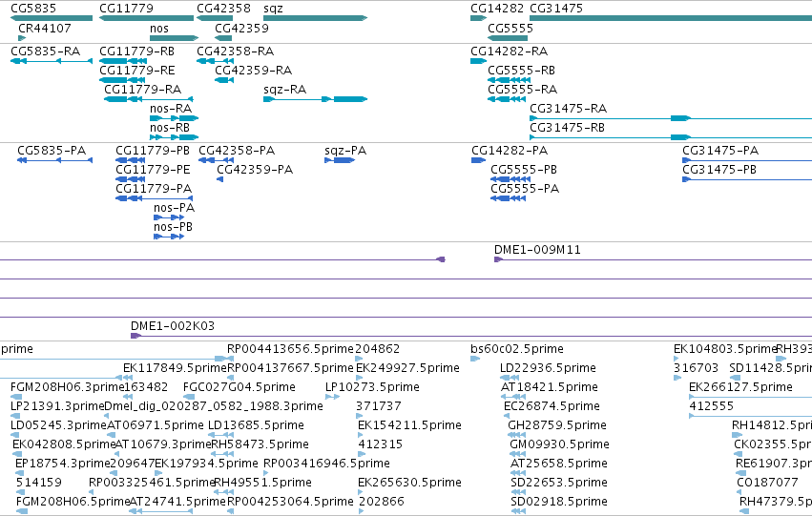Image resolution: width=812 pixels, height=516 pixels.
Task: Select transcript CG11779-RB
Action: click(x=136, y=52)
